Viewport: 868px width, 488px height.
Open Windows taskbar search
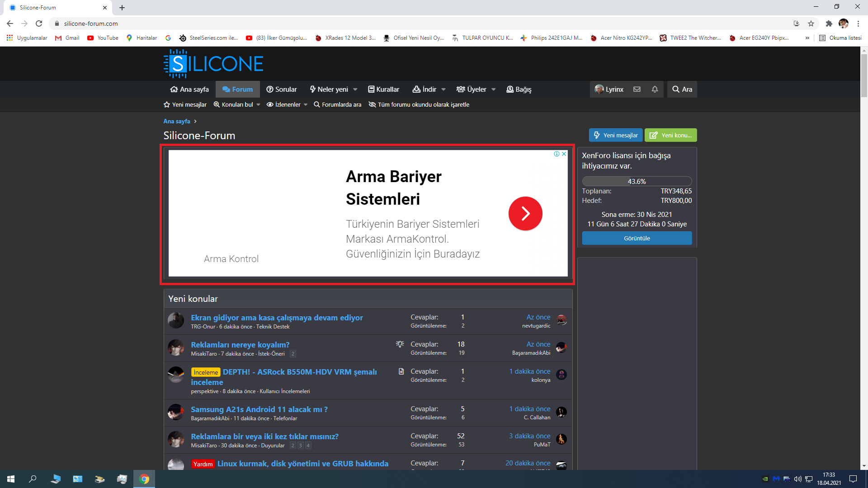[x=33, y=479]
